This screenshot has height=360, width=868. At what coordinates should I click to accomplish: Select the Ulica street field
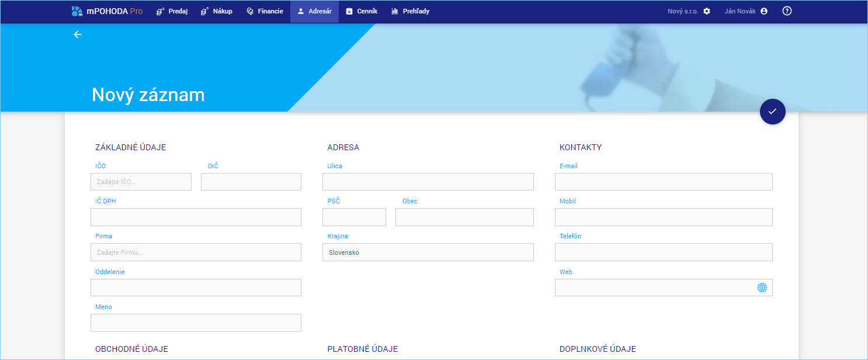(x=428, y=182)
